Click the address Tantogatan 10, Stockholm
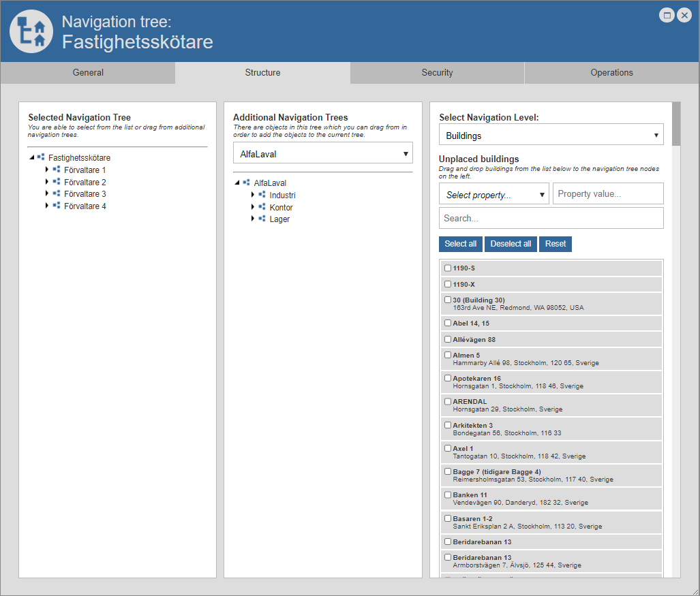Image resolution: width=700 pixels, height=596 pixels. tap(519, 456)
